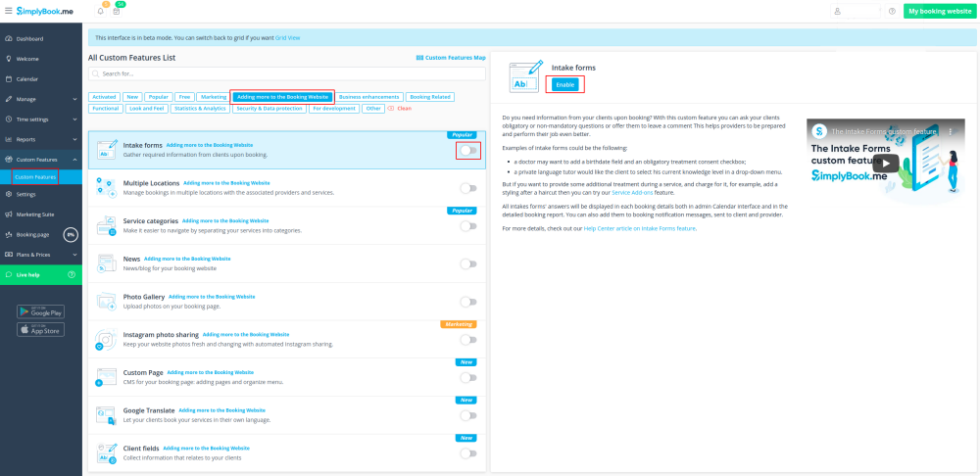Select the Business enhancements filter tag
This screenshot has height=476, width=980.
pyautogui.click(x=369, y=97)
